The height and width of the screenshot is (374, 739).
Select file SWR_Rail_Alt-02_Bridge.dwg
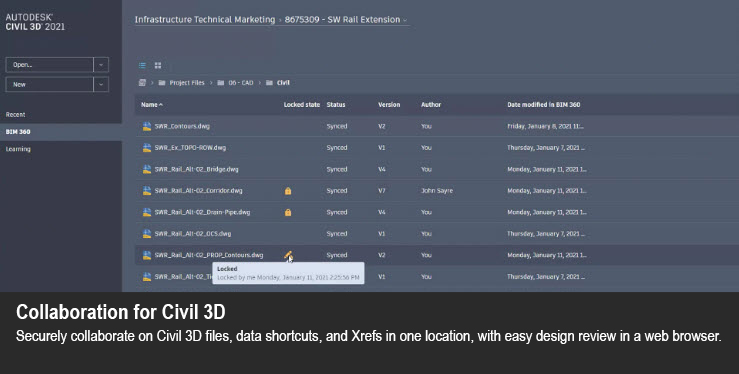coord(197,169)
